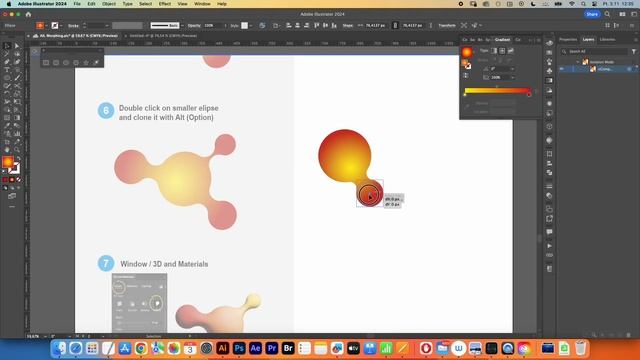Click the shape width field in the control bar
The image size is (640, 360).
click(375, 25)
